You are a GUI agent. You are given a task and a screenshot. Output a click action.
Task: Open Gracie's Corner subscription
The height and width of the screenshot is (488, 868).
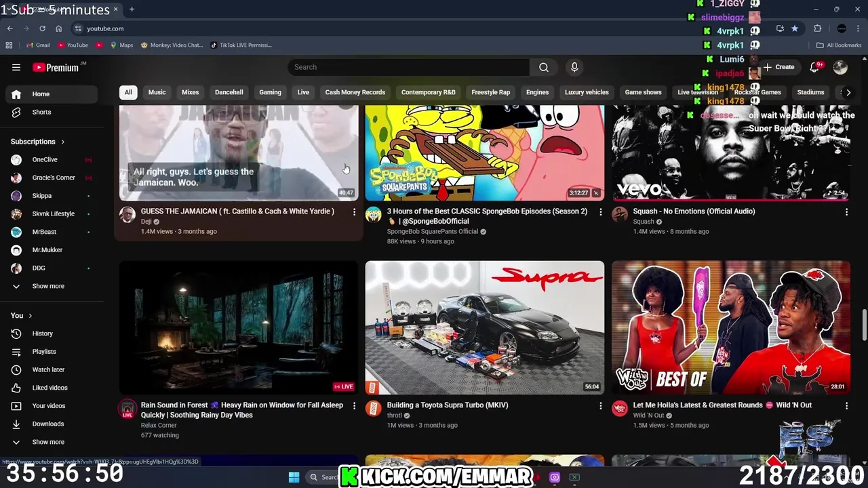[52, 178]
